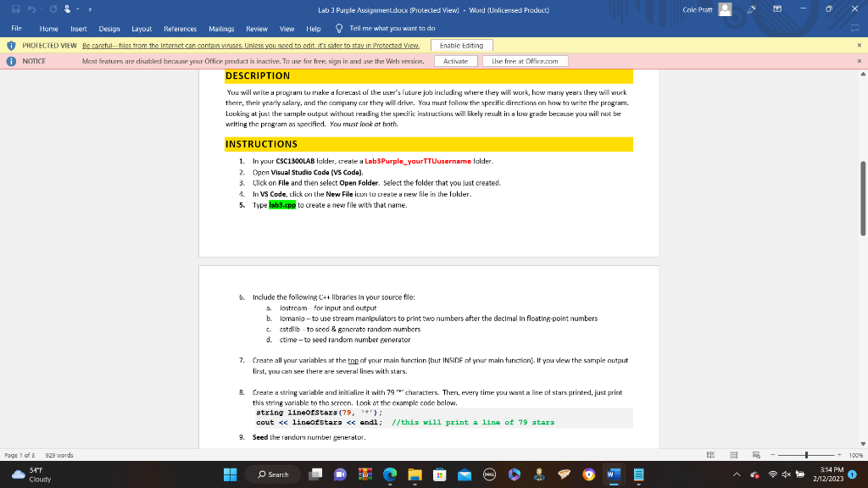Select the References tab
The width and height of the screenshot is (868, 488).
point(180,28)
